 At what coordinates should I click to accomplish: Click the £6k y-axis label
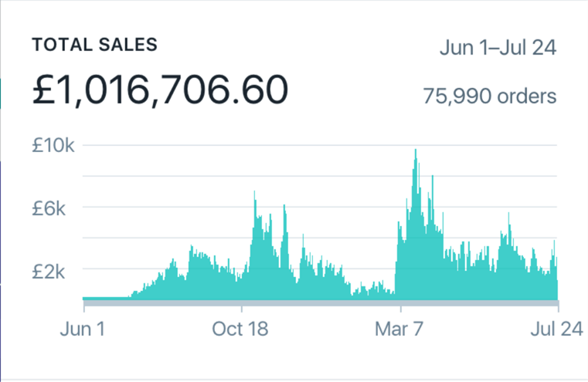pos(55,208)
